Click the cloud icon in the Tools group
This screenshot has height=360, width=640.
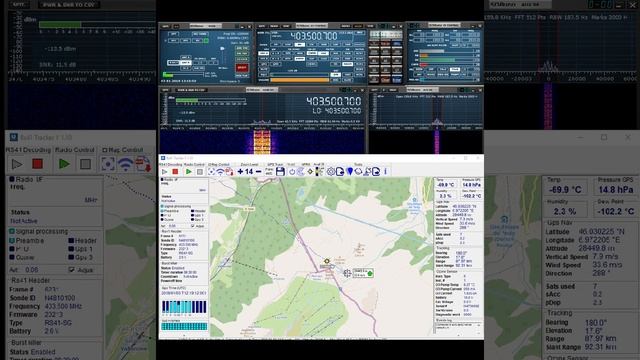(358, 172)
